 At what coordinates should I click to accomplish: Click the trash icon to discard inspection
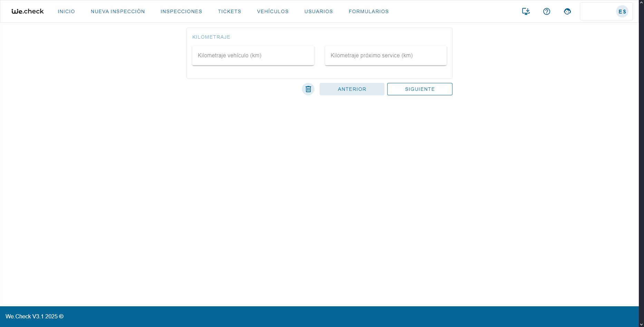pos(308,89)
